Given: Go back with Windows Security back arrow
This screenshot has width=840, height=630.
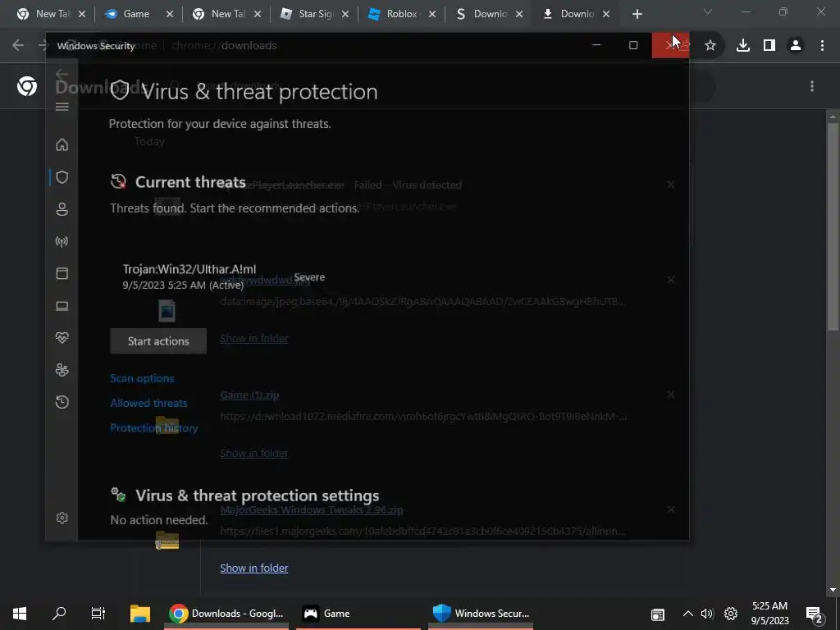Looking at the screenshot, I should point(62,74).
